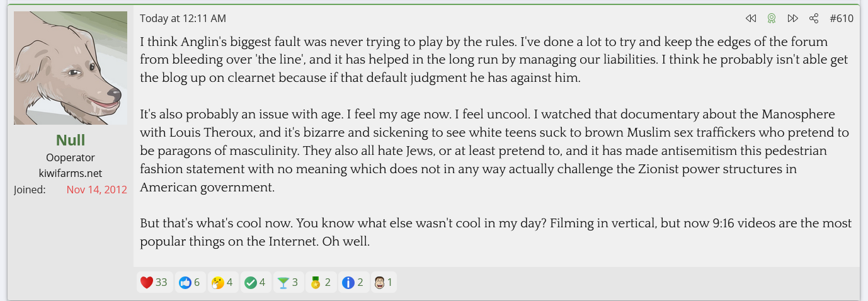The width and height of the screenshot is (868, 301).
Task: Click the Ooperator user title
Action: click(x=71, y=157)
